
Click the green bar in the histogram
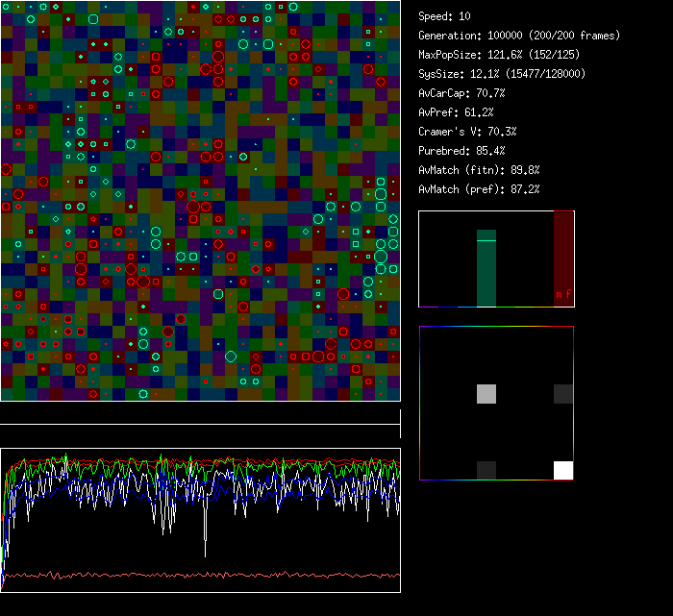click(486, 269)
